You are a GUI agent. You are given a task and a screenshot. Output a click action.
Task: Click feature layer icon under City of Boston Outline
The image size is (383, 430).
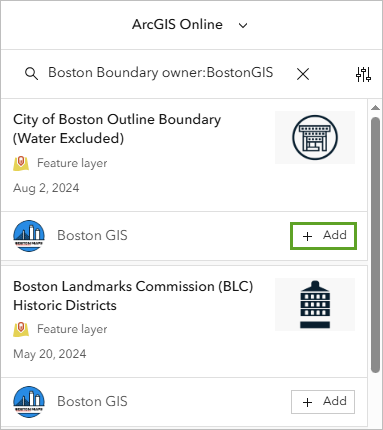[21, 163]
